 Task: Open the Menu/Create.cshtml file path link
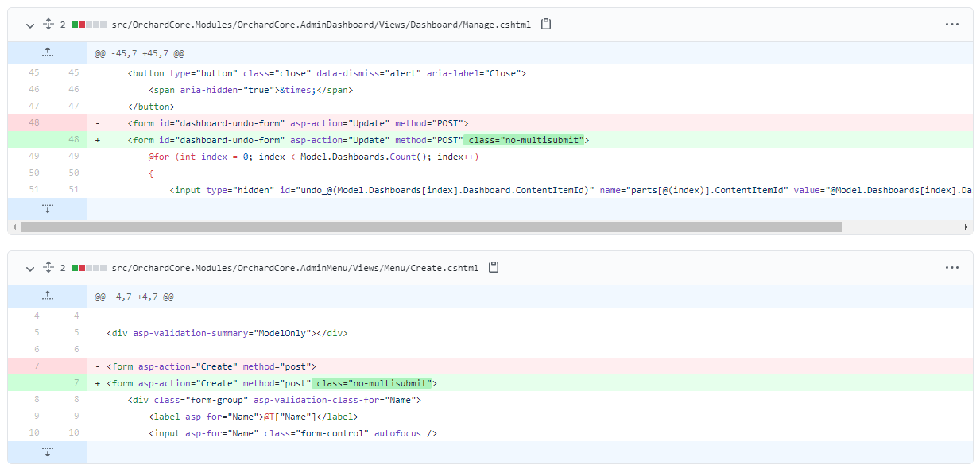click(x=295, y=268)
